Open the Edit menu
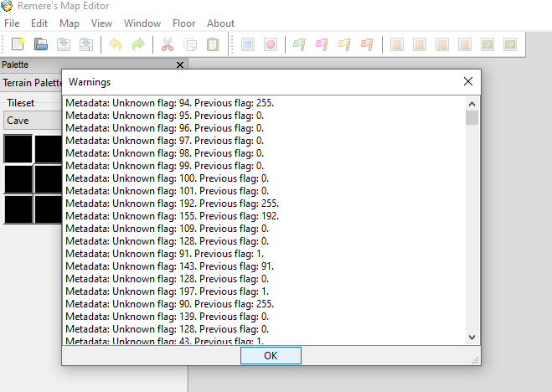This screenshot has width=552, height=392. tap(39, 23)
